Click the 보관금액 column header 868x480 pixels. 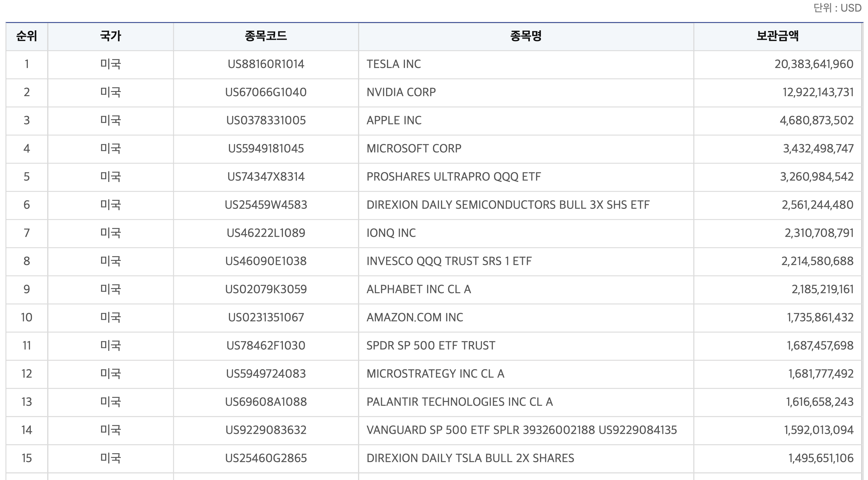(778, 36)
